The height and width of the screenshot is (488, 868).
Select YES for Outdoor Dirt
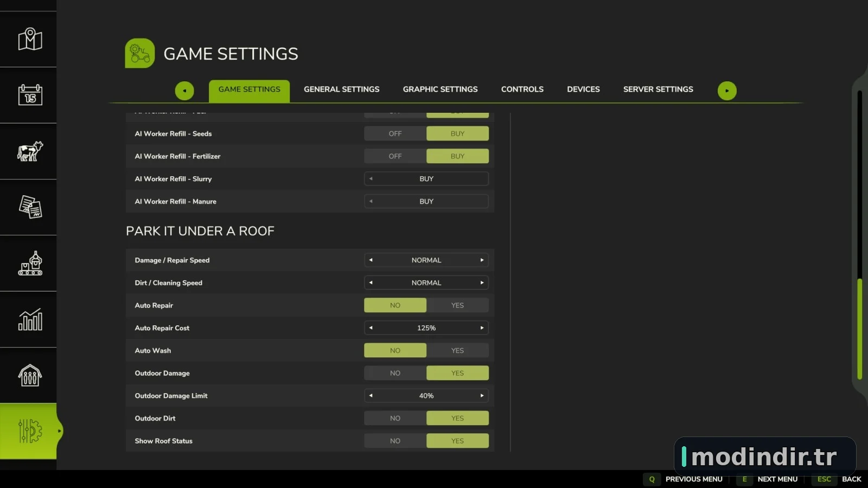coord(457,419)
